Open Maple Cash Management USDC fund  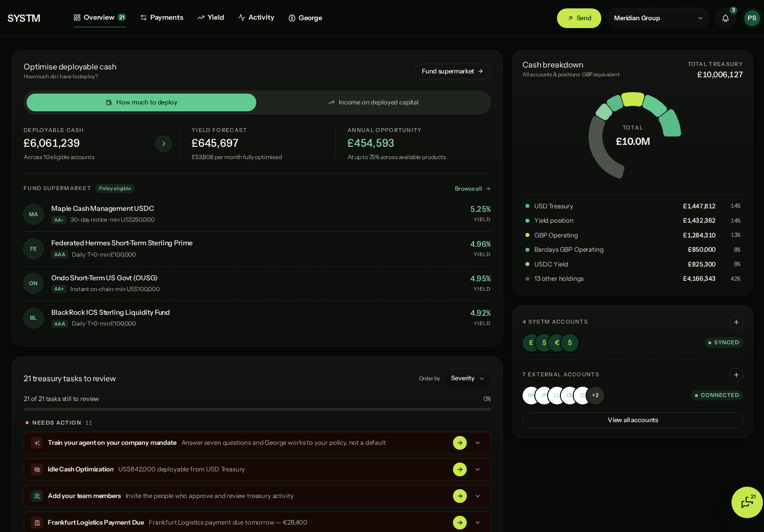click(257, 214)
